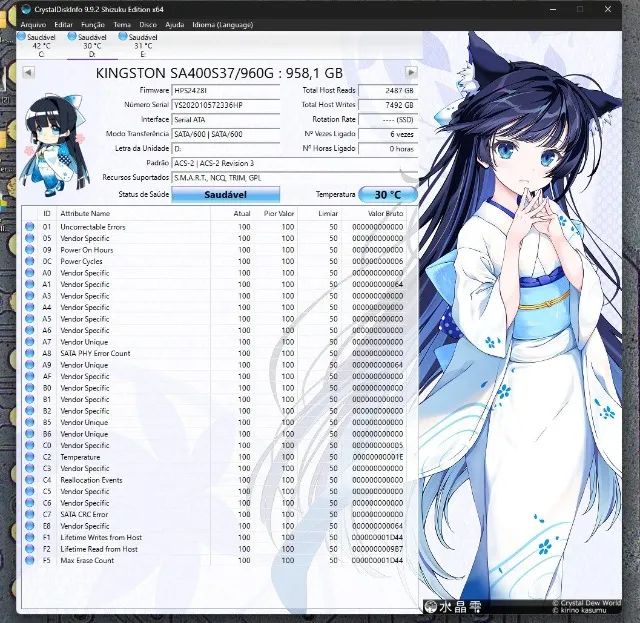Click the Pior Valor column header
The height and width of the screenshot is (623, 640).
pyautogui.click(x=279, y=214)
